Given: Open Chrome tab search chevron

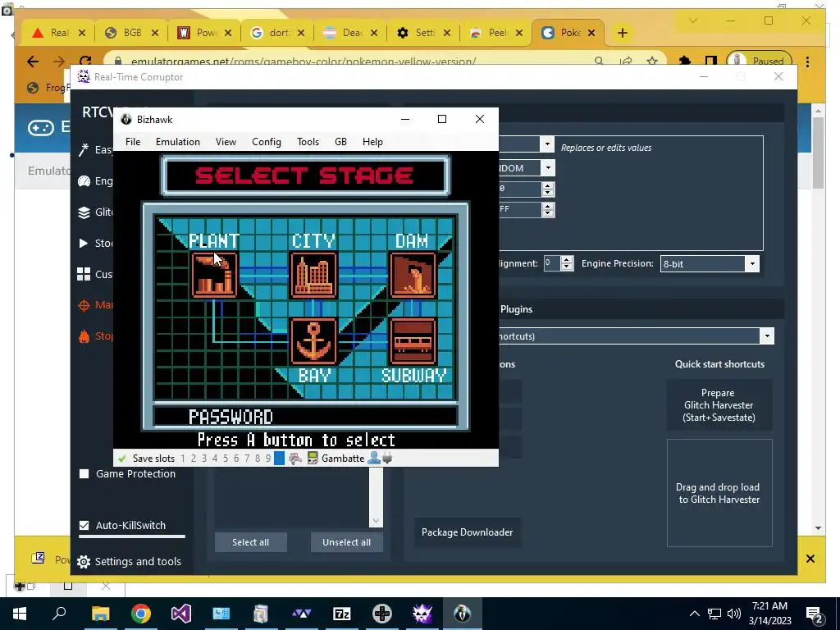Looking at the screenshot, I should pyautogui.click(x=692, y=21).
